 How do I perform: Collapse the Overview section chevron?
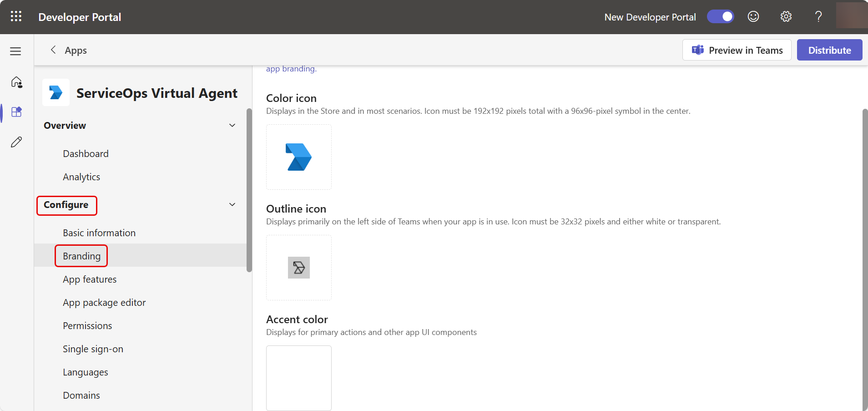click(232, 126)
